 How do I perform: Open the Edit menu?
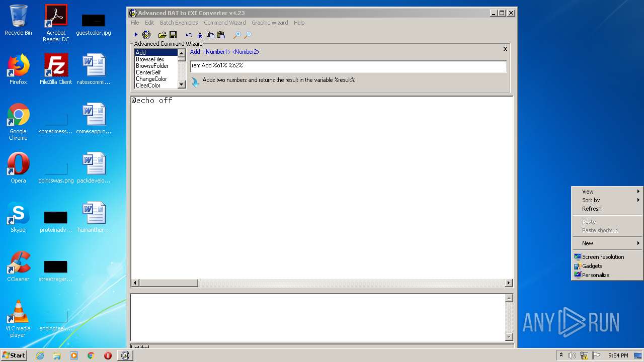[149, 23]
